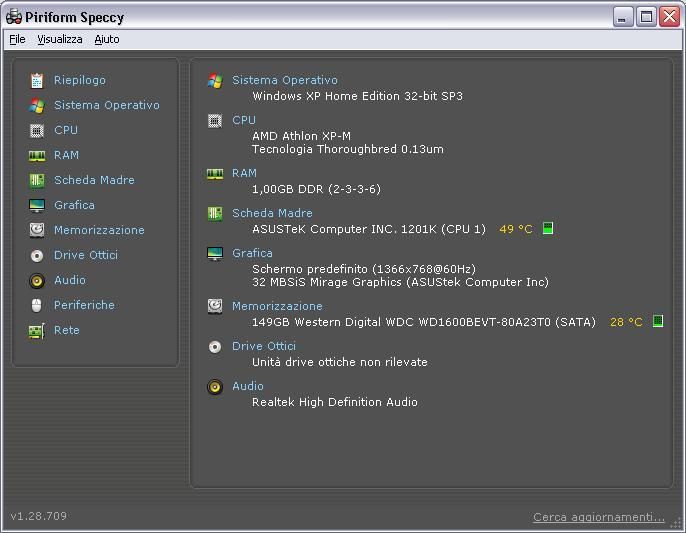Open the Visualizza menu
Viewport: 686px width, 533px height.
60,39
